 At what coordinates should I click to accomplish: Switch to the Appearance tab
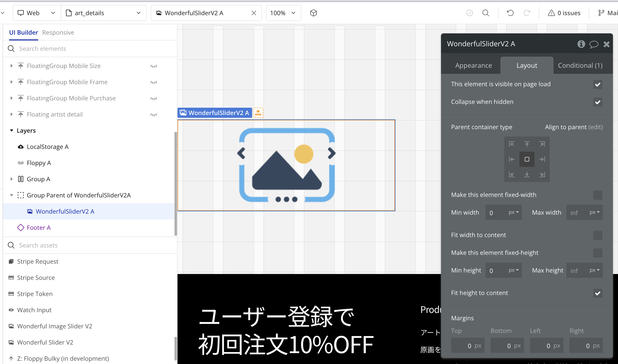point(474,65)
